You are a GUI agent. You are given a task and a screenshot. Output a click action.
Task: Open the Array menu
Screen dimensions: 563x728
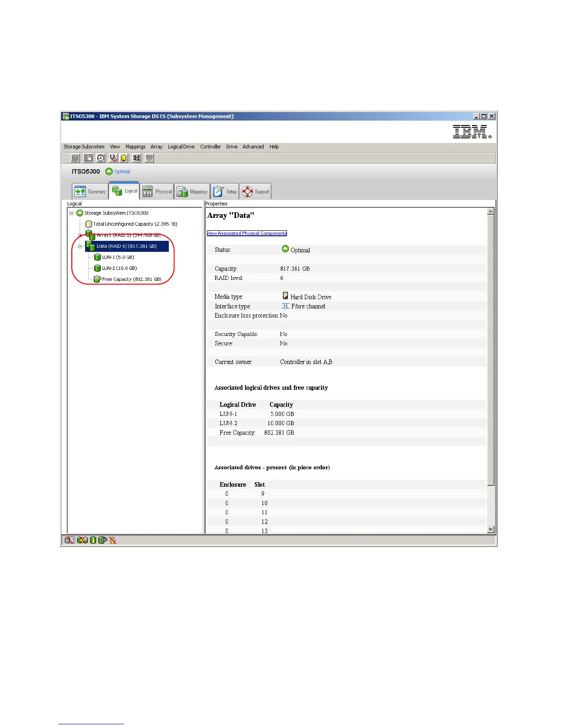(x=156, y=147)
